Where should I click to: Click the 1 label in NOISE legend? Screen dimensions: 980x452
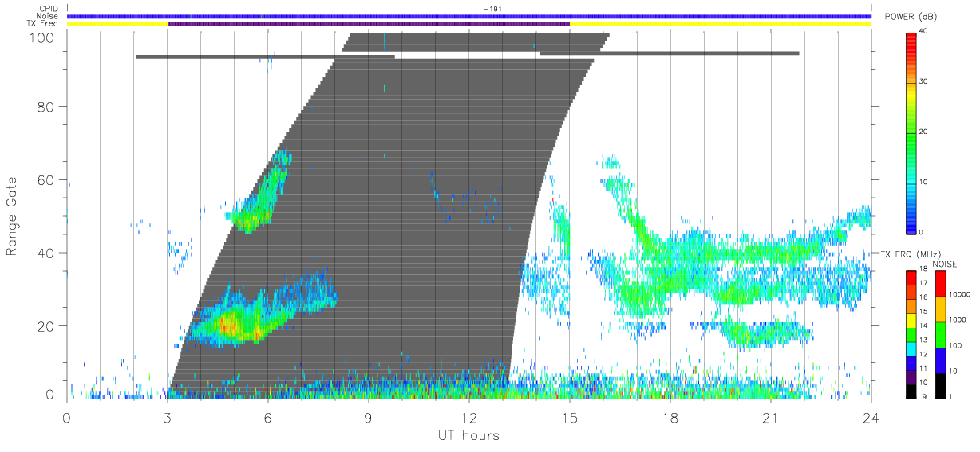coord(950,396)
